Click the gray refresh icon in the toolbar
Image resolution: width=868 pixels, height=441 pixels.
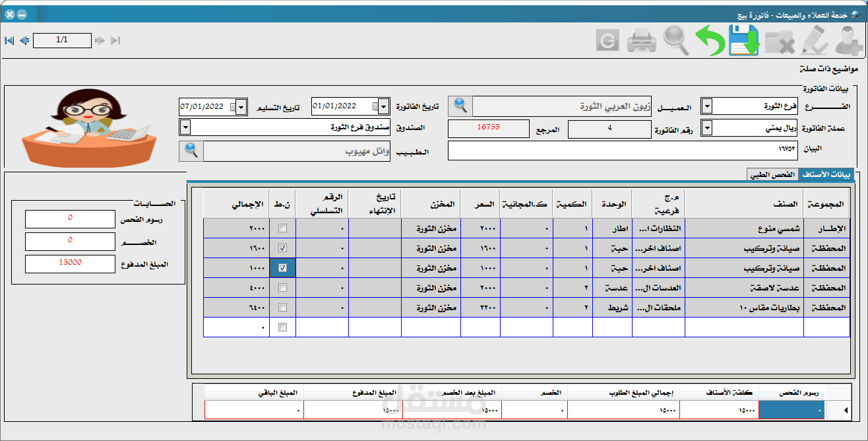pyautogui.click(x=607, y=42)
